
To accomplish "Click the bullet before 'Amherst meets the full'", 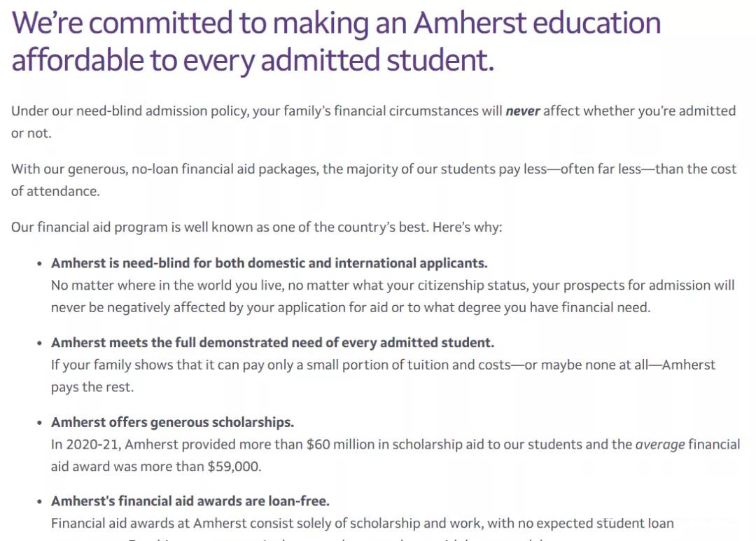I will click(39, 344).
